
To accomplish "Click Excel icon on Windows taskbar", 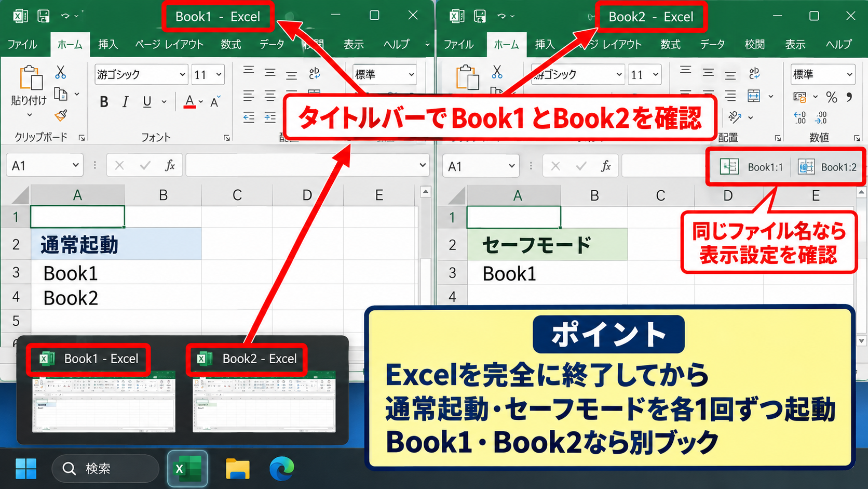I will [x=187, y=469].
